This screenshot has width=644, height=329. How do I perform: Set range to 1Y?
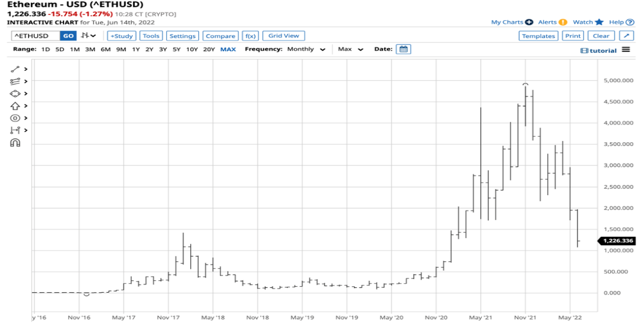(135, 49)
